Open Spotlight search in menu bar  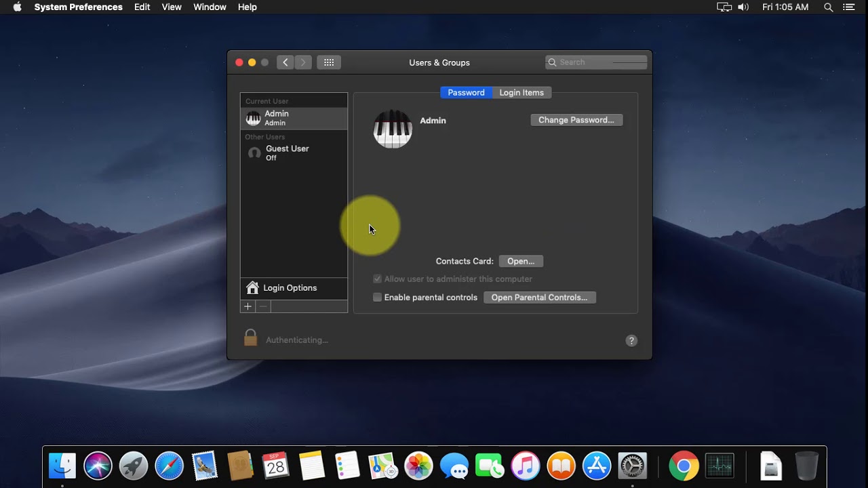(828, 7)
